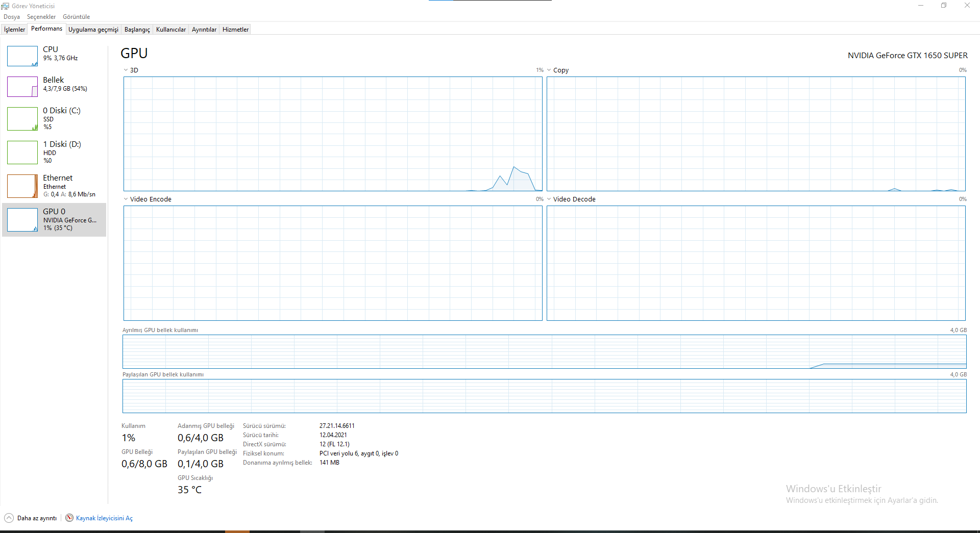
Task: Switch to the Kullanıcılar tab
Action: [171, 30]
